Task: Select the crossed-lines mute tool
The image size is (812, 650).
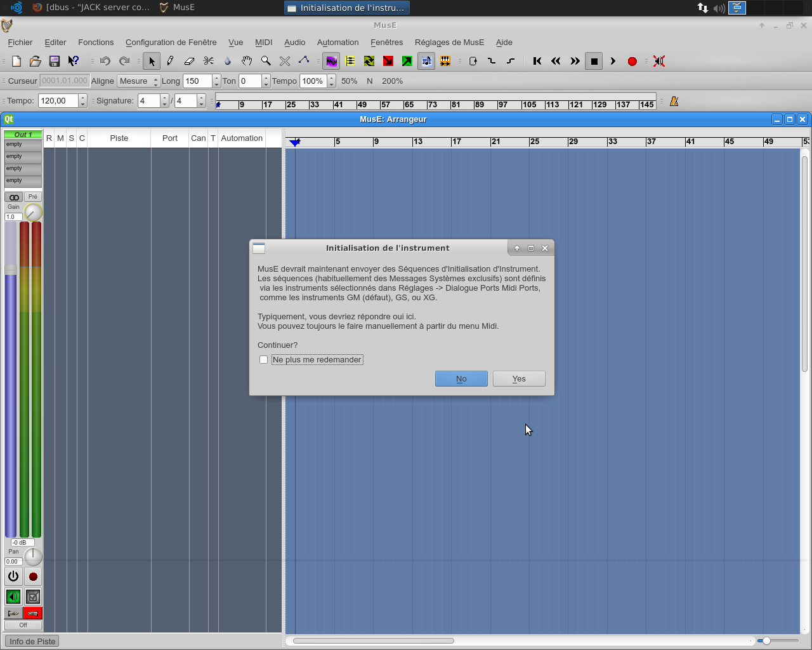Action: coord(285,61)
